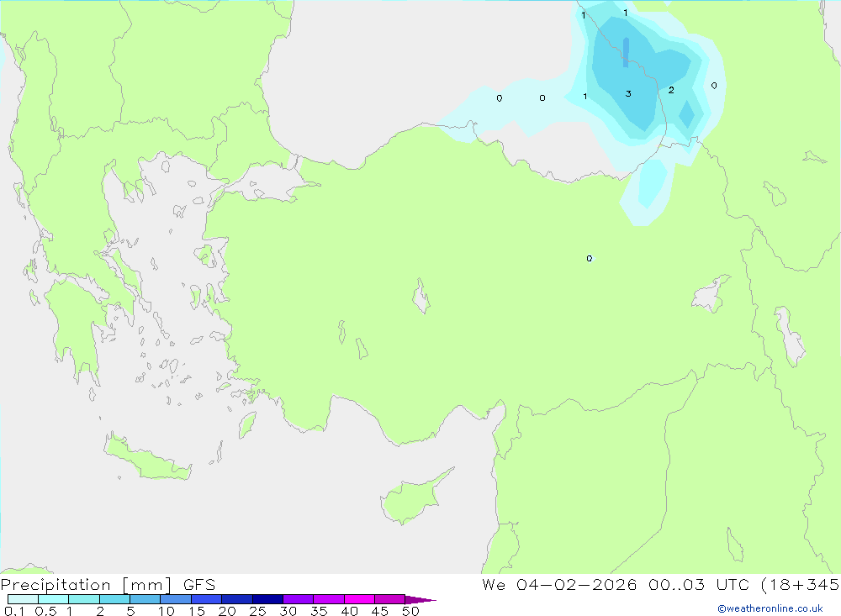Click the isolated '0' value inside Turkey

tap(590, 258)
